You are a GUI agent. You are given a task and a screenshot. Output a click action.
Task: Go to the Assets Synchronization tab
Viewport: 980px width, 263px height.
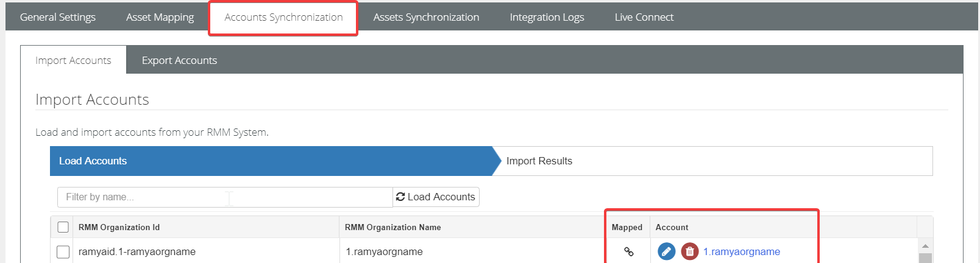click(x=426, y=17)
